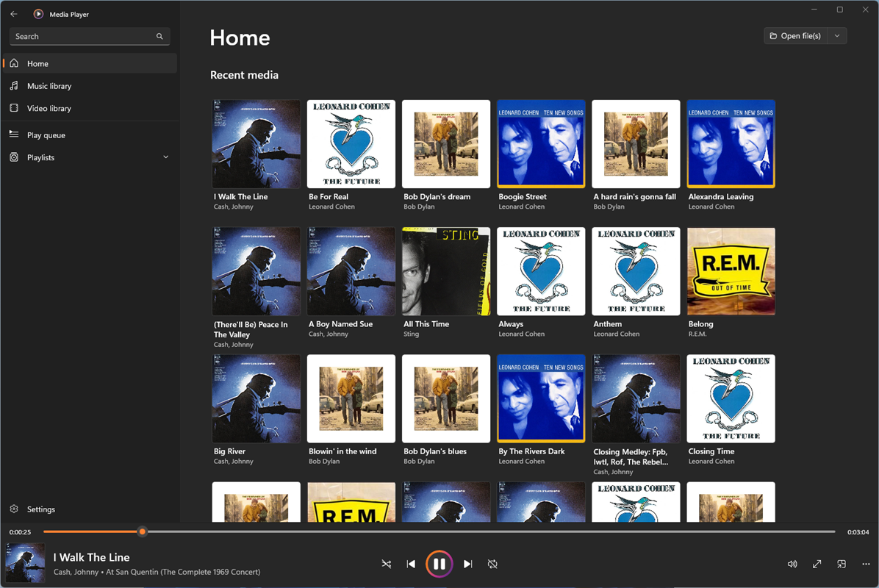Image resolution: width=879 pixels, height=588 pixels.
Task: Toggle repeat mode
Action: [492, 564]
